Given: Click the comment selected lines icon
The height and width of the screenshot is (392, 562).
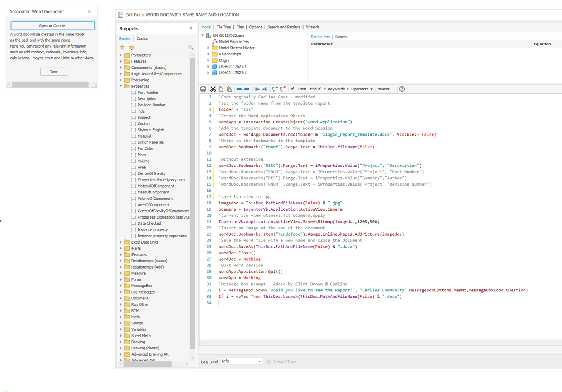Looking at the screenshot, I should point(275,89).
